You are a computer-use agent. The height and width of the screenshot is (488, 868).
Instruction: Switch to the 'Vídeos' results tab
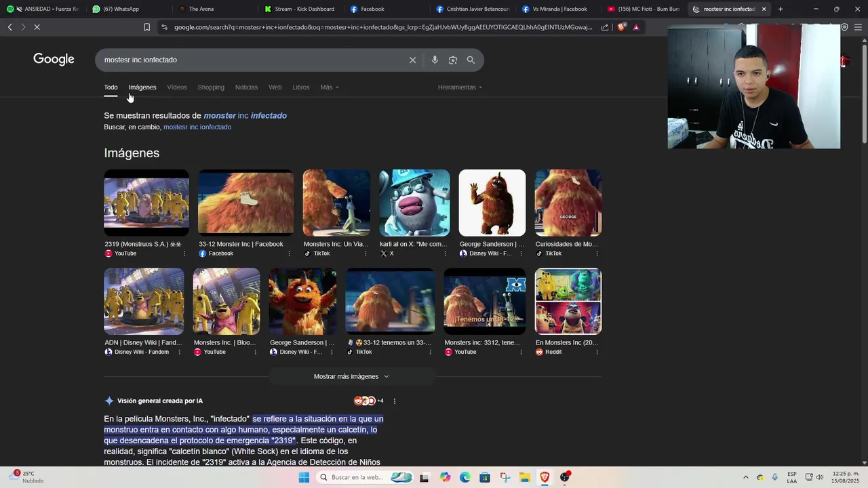click(x=177, y=87)
